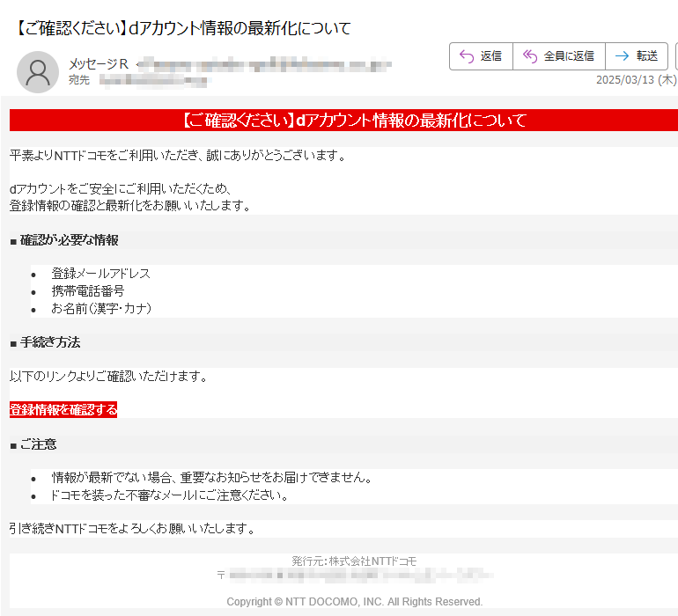Open the 登録情報を確認する link
Screen dimensions: 678x616
click(63, 409)
